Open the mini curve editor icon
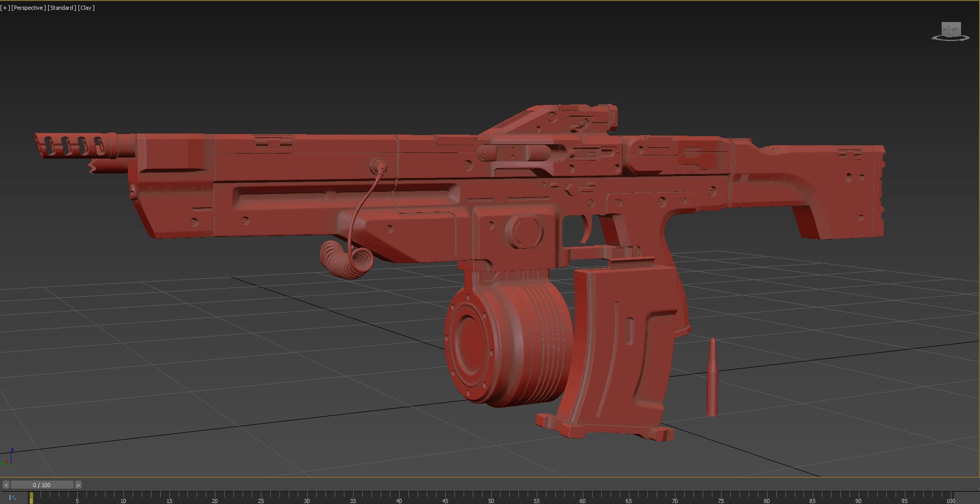Image resolution: width=980 pixels, height=504 pixels. [x=13, y=498]
